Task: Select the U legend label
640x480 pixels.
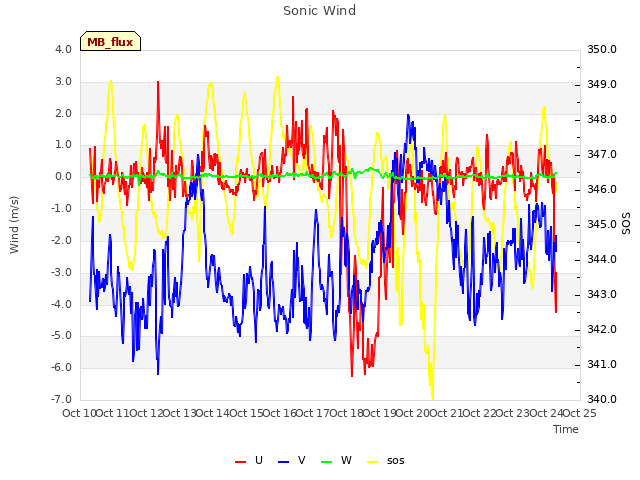Action: coord(259,460)
